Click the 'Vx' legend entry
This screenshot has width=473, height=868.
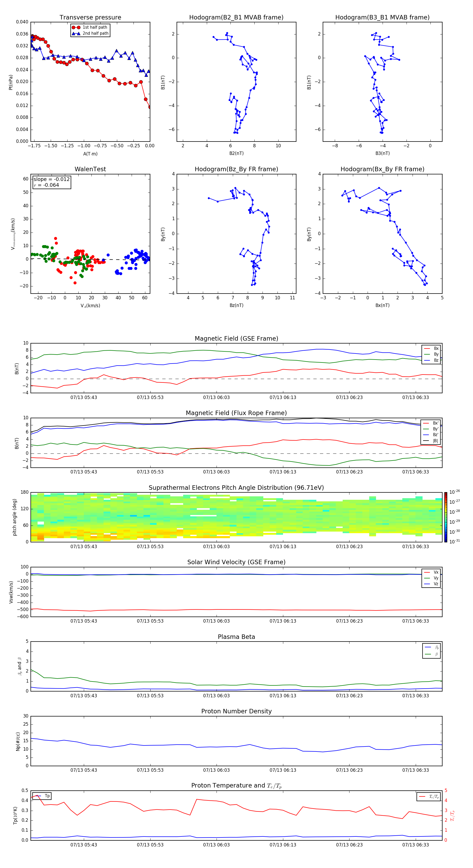[431, 572]
